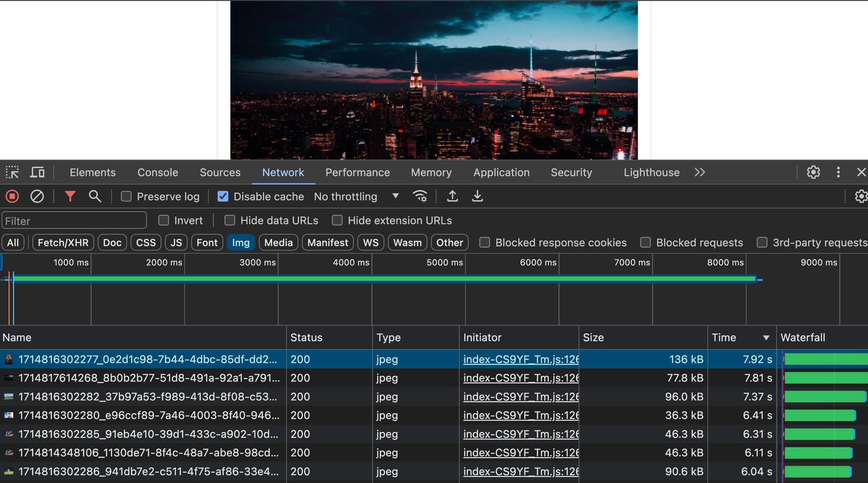This screenshot has width=868, height=483.
Task: Open DevTools settings
Action: 813,172
